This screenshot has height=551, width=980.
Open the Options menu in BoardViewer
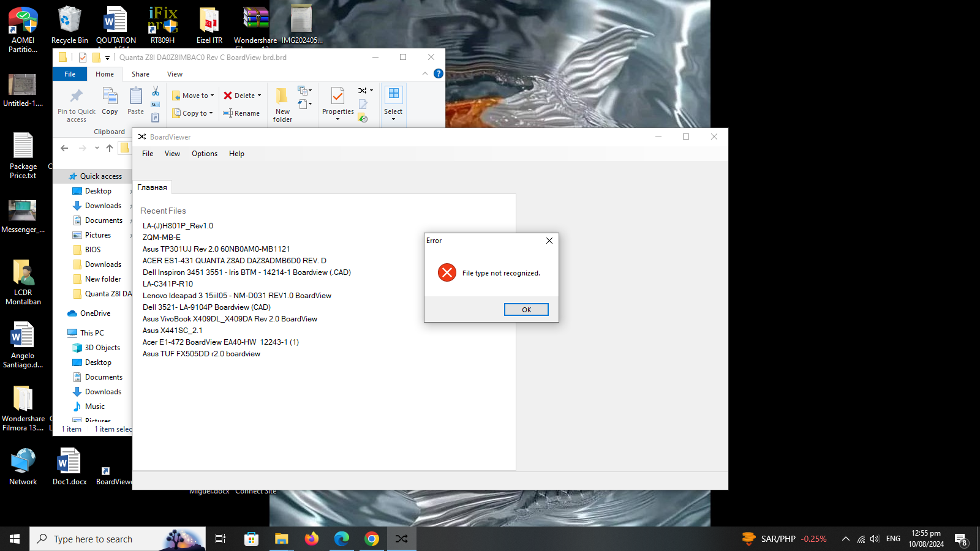[x=204, y=154]
